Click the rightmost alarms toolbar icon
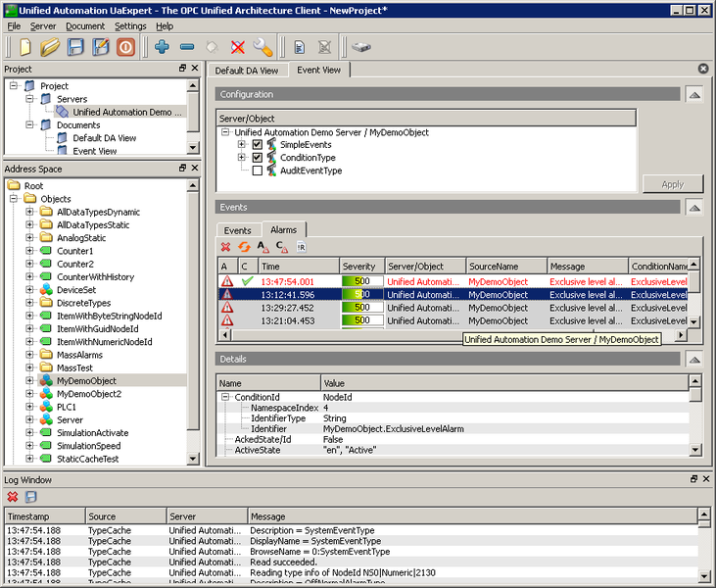The height and width of the screenshot is (588, 716). (x=301, y=247)
